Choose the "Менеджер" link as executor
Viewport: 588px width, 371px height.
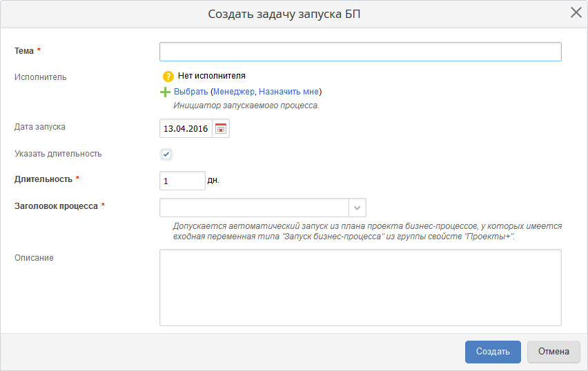coord(234,92)
